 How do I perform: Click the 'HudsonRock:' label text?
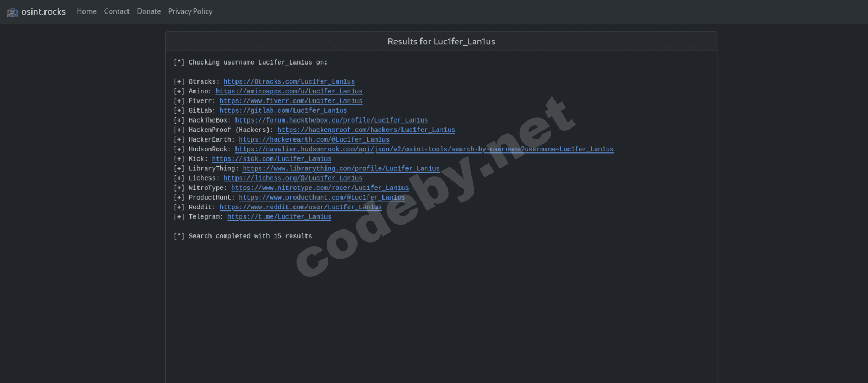[210, 149]
